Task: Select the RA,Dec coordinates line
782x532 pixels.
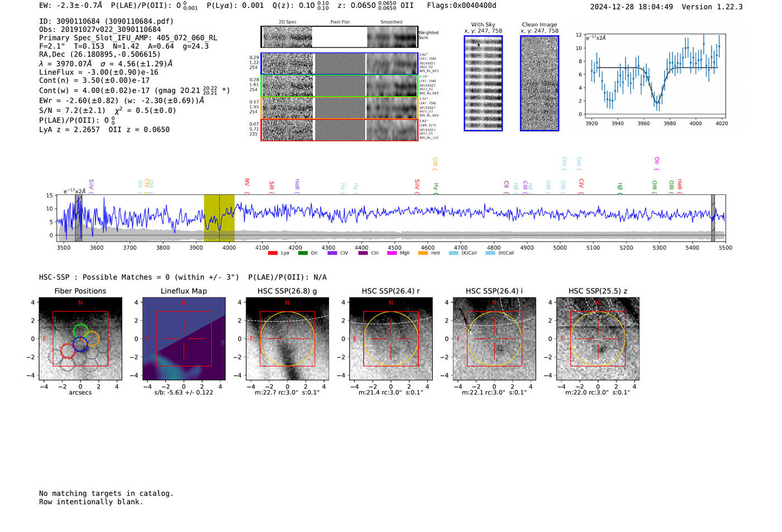Action: point(99,54)
